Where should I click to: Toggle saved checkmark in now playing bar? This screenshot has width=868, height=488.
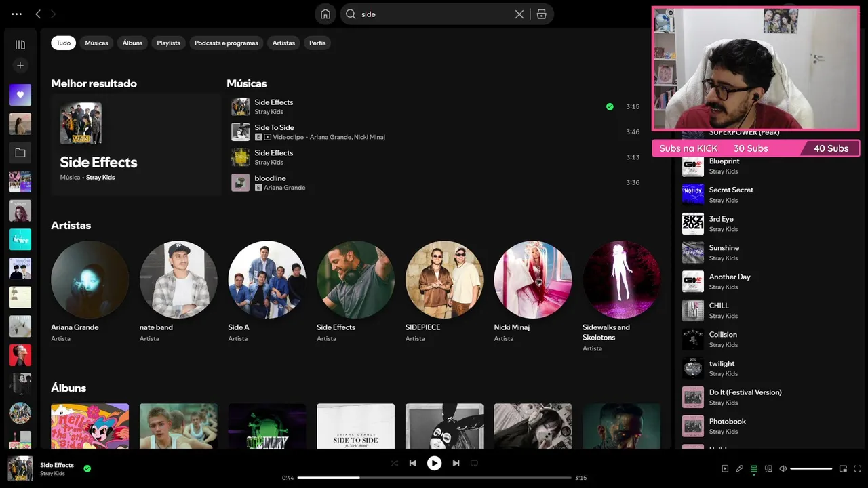[87, 468]
